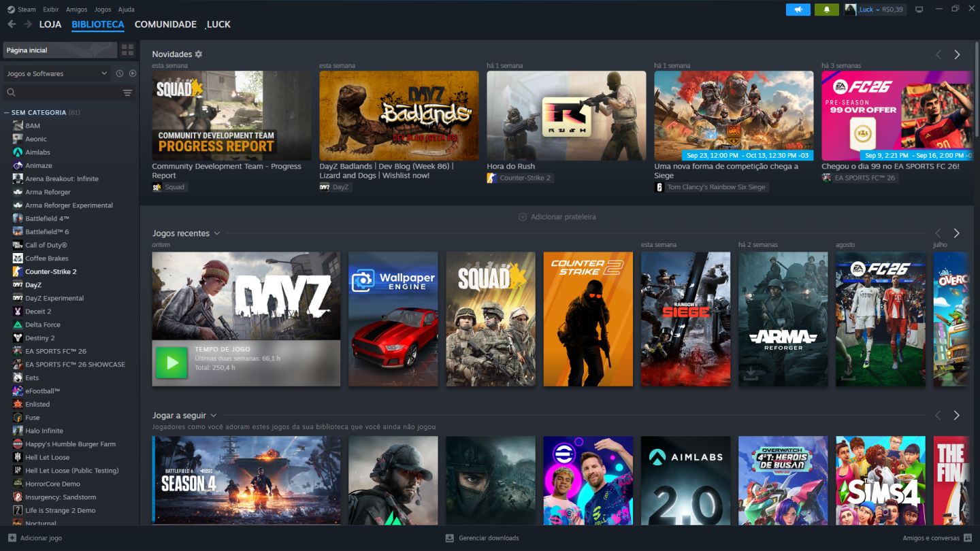Click Amigos e conversas text
Image resolution: width=980 pixels, height=551 pixels.
pos(932,538)
